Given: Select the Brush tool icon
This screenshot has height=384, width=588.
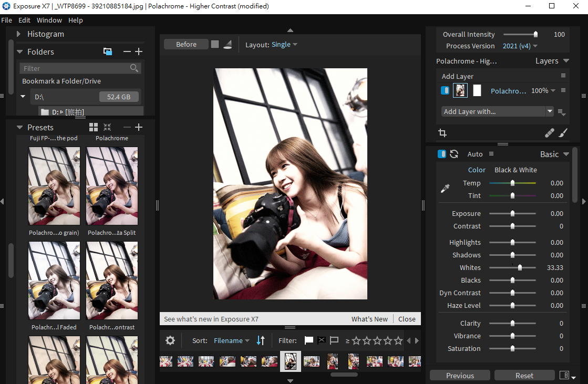Looking at the screenshot, I should [563, 133].
